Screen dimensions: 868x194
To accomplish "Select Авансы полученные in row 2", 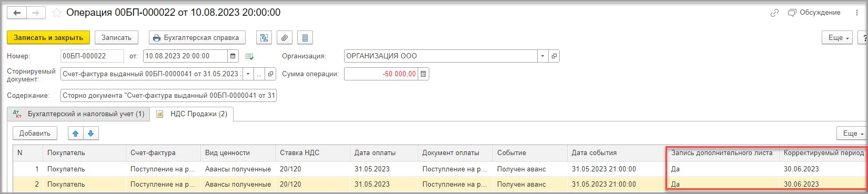I will pos(238,185).
